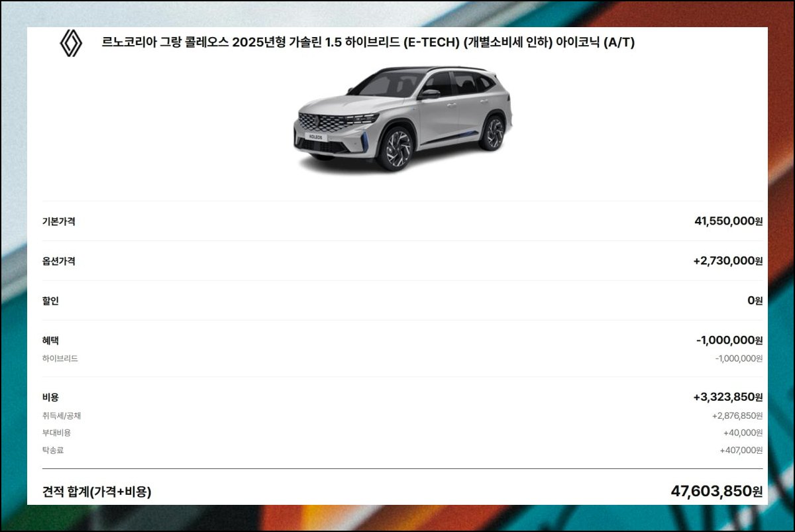The height and width of the screenshot is (532, 795).
Task: Click the option price +2,730,000원
Action: pos(728,261)
